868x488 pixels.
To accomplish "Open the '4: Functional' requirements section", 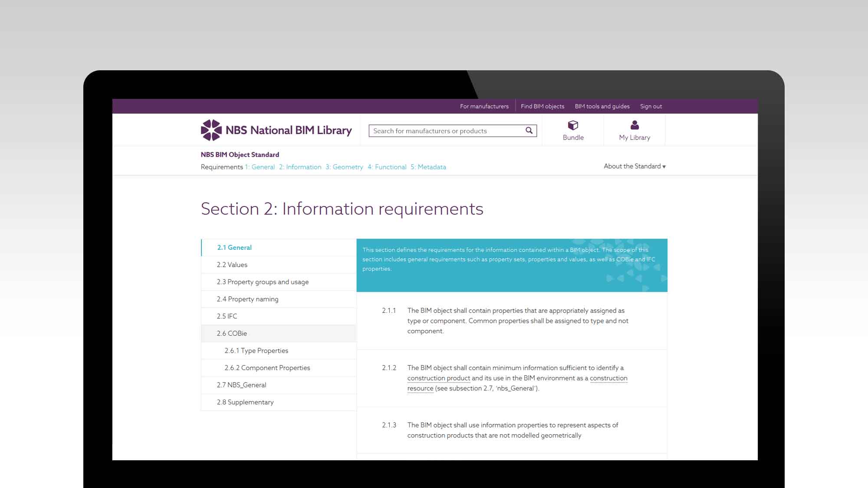I will 388,167.
